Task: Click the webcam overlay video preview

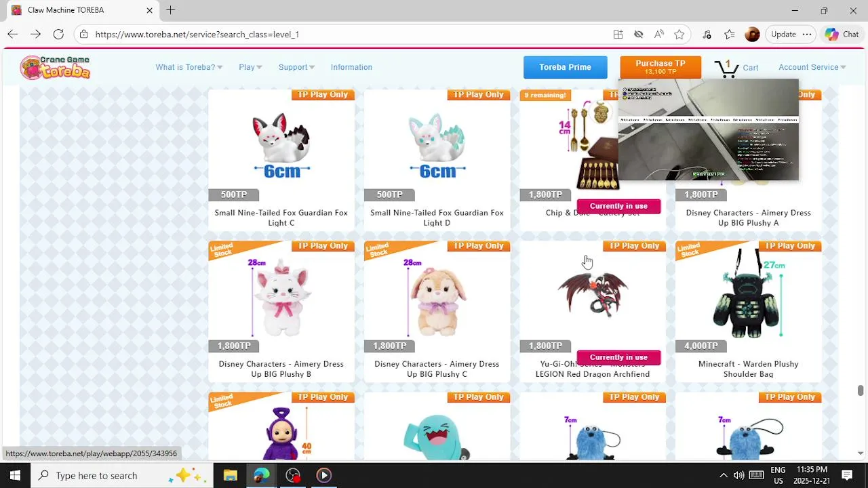Action: 708,129
